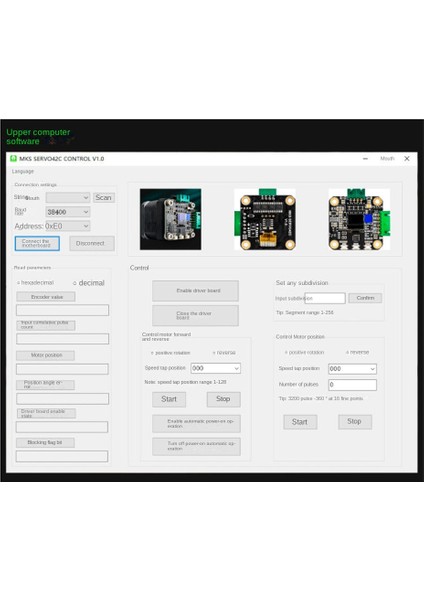Viewport: 424px width, 600px height.
Task: Close the MKS SERVO42C control window
Action: [407, 158]
